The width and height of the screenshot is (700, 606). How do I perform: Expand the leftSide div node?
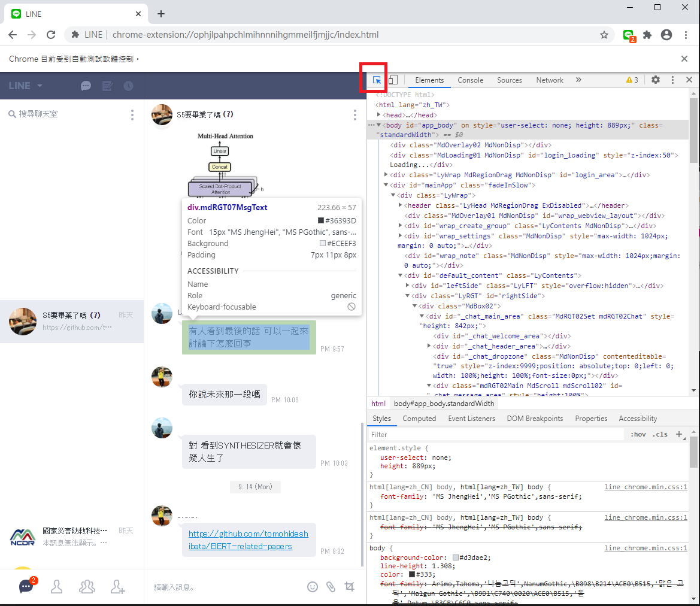(x=407, y=285)
